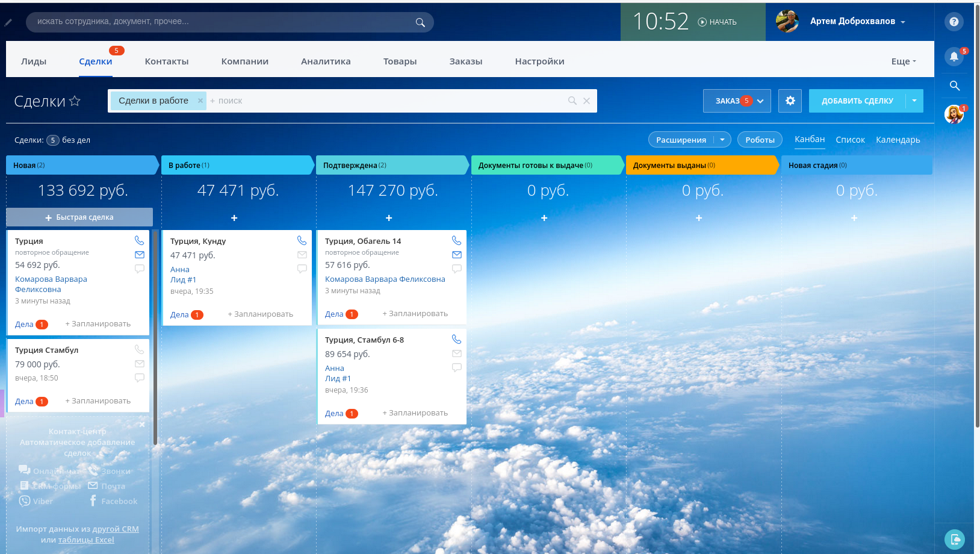Open chat on the Турция deal card
980x554 pixels.
140,269
